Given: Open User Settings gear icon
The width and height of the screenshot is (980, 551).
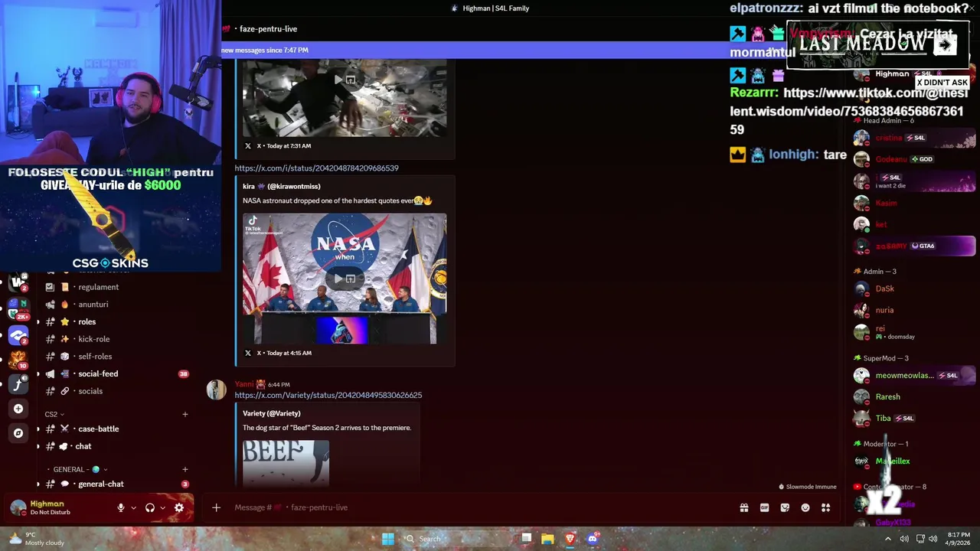Looking at the screenshot, I should pos(179,507).
